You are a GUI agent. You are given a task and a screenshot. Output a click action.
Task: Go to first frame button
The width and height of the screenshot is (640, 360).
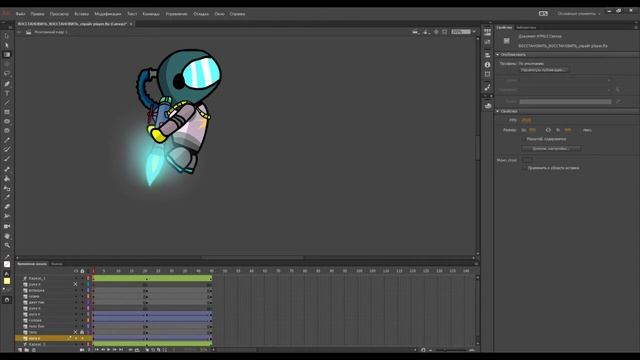click(97, 350)
